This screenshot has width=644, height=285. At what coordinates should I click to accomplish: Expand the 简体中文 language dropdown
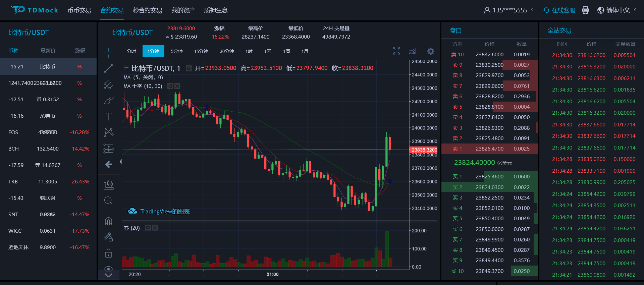click(x=617, y=10)
